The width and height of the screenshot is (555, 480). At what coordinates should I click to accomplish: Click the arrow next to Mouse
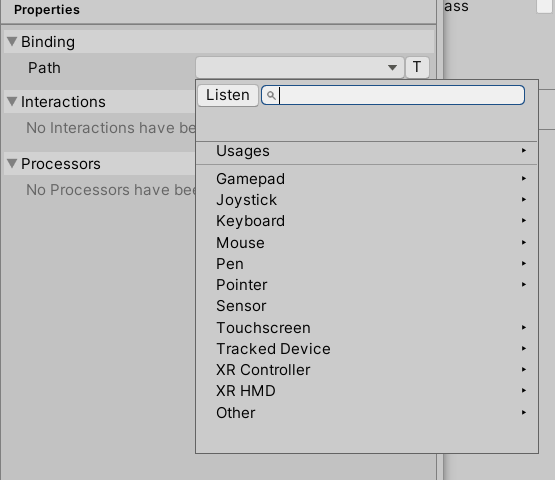(x=524, y=242)
